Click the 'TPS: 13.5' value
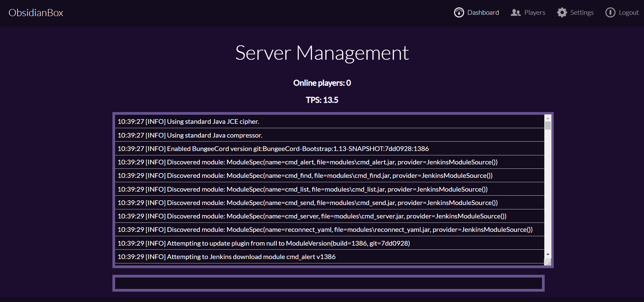Image resolution: width=644 pixels, height=302 pixels. point(322,100)
